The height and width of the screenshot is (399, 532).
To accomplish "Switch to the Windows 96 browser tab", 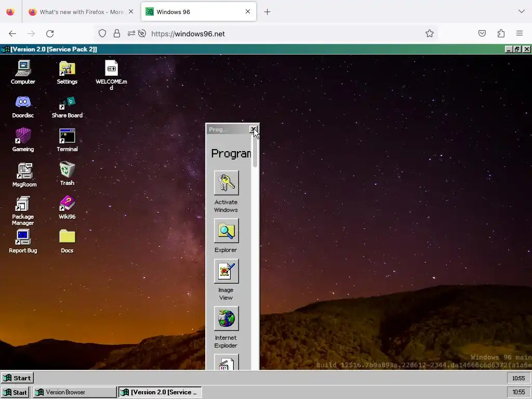I will (198, 12).
